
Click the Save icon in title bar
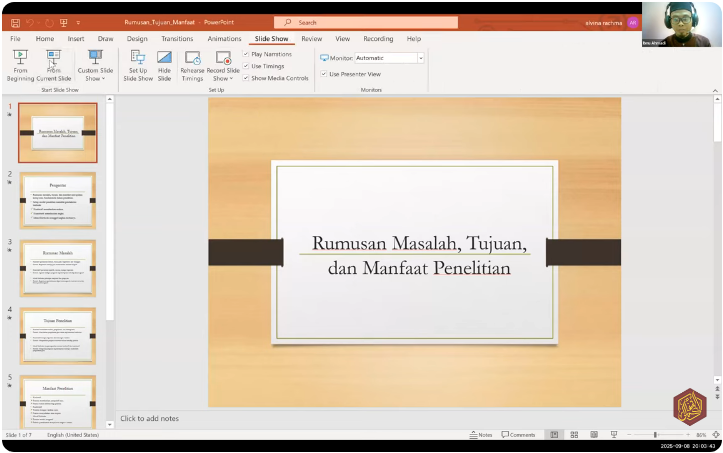[15, 22]
